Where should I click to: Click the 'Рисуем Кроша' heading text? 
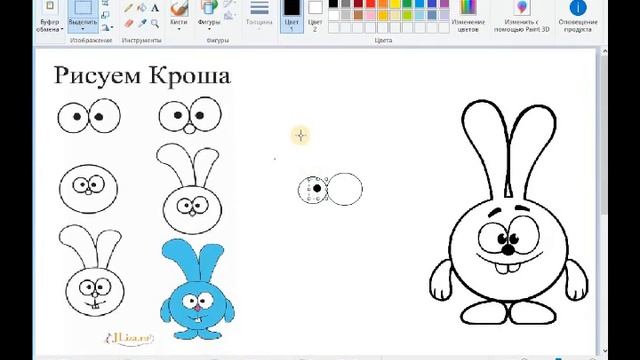142,76
